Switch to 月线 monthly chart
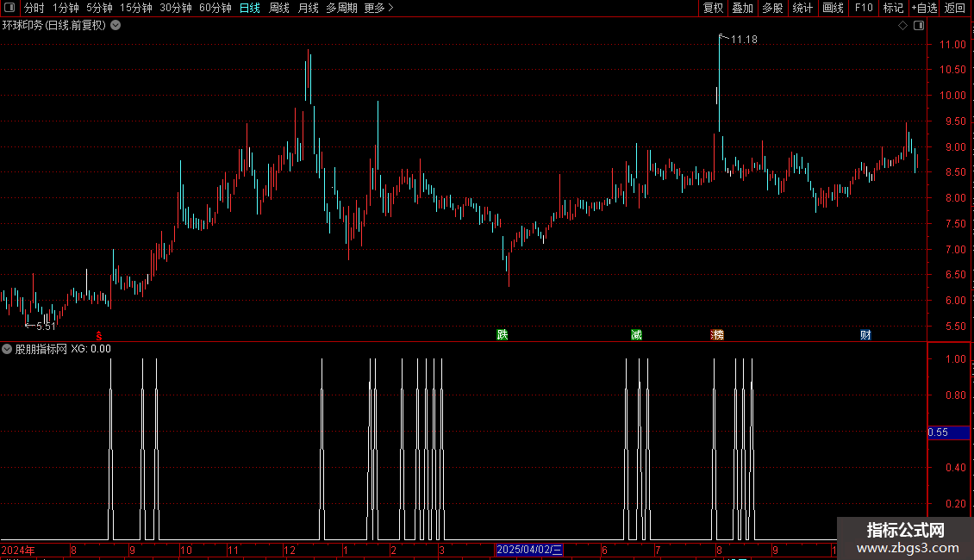 308,8
